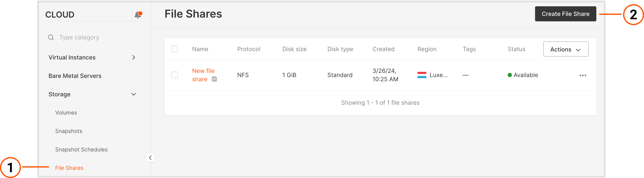This screenshot has height=178, width=644.
Task: Check the select-all checkbox in table header
Action: [x=174, y=49]
